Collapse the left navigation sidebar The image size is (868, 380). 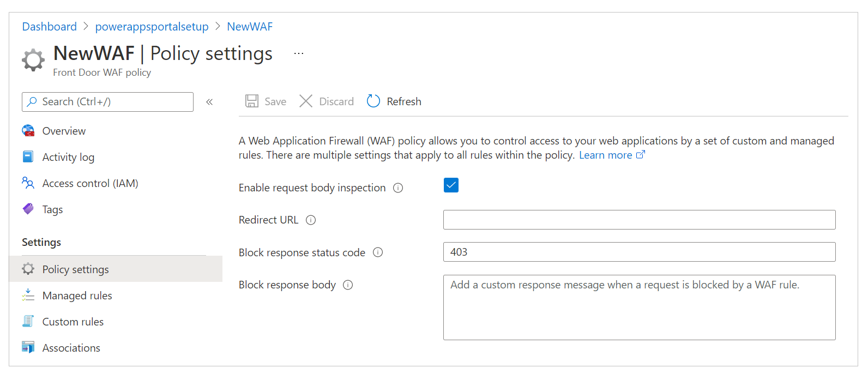209,102
